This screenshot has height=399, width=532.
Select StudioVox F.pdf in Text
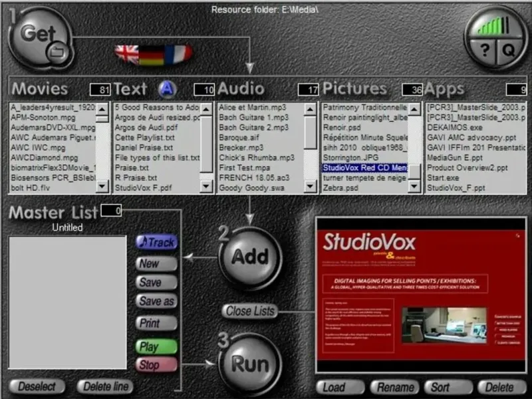(143, 188)
